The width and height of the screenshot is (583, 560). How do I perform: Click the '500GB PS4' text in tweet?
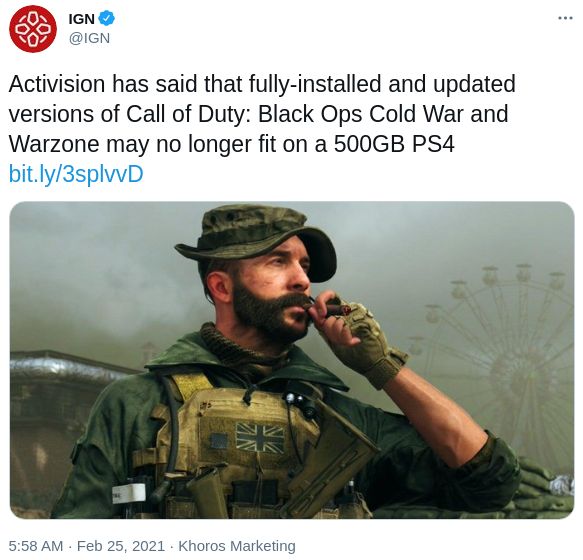click(394, 144)
